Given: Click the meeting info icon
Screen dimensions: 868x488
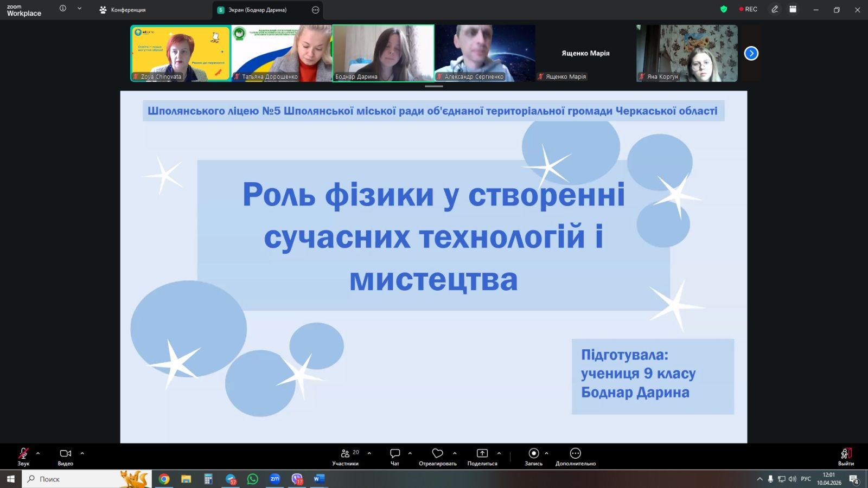Looking at the screenshot, I should 63,9.
